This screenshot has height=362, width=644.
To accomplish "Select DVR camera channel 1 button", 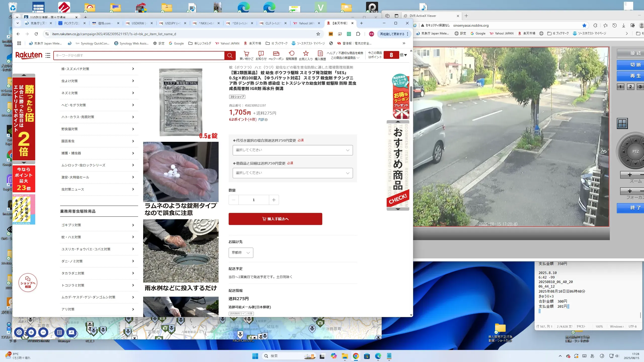I will (620, 87).
